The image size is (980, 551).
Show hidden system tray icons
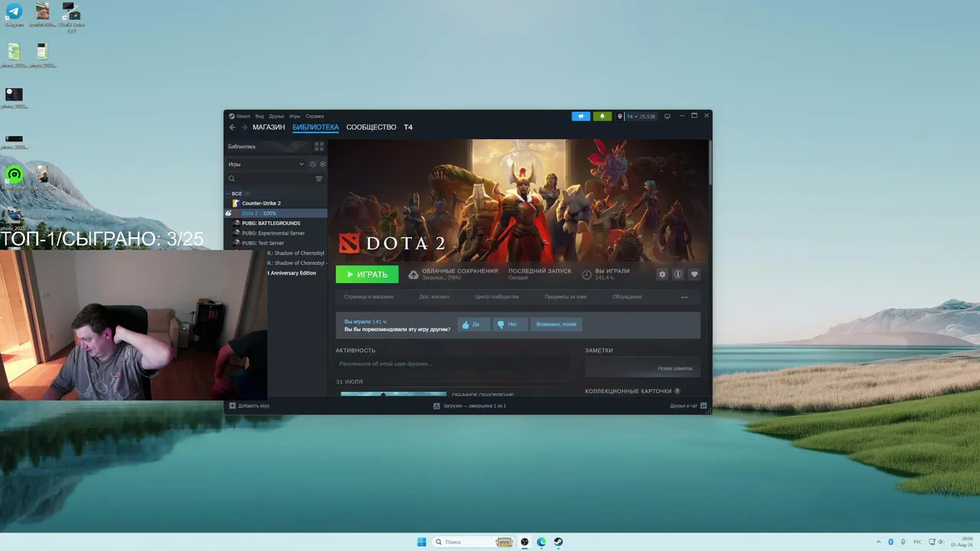[878, 542]
